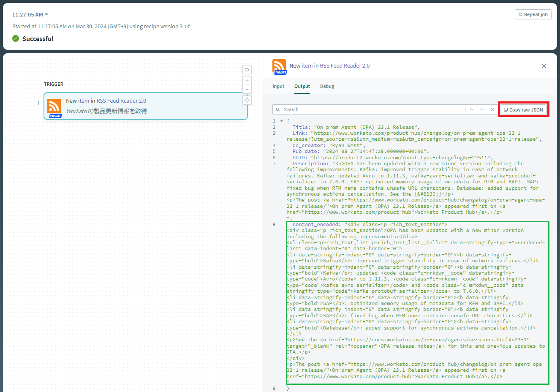Open the 11:27:05 AM job time dropdown
The width and height of the screenshot is (560, 392).
tap(30, 14)
